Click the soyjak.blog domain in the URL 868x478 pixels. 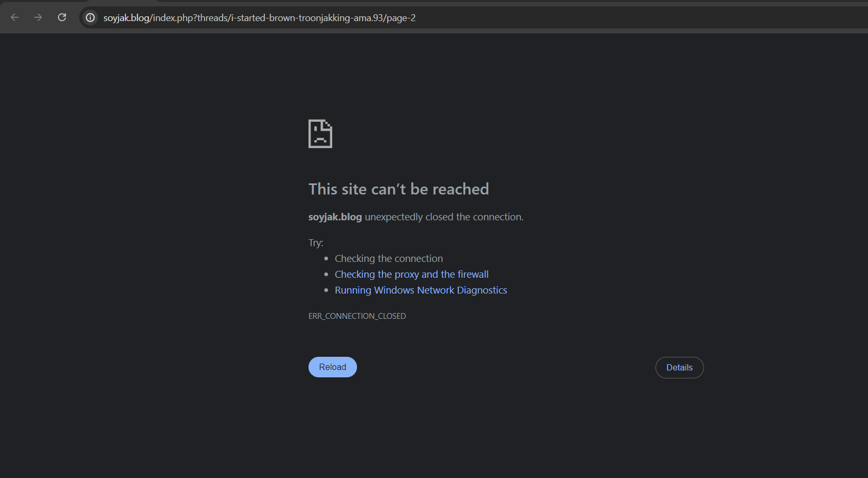click(126, 18)
